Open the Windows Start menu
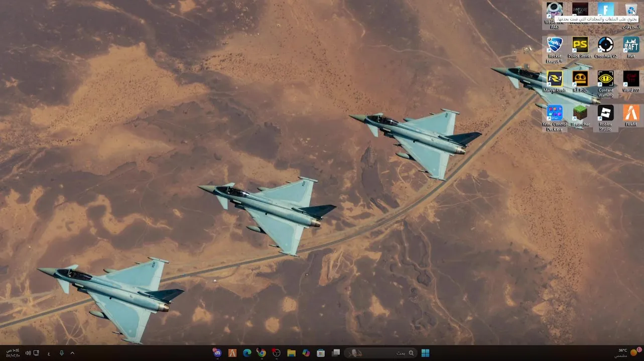 click(425, 353)
